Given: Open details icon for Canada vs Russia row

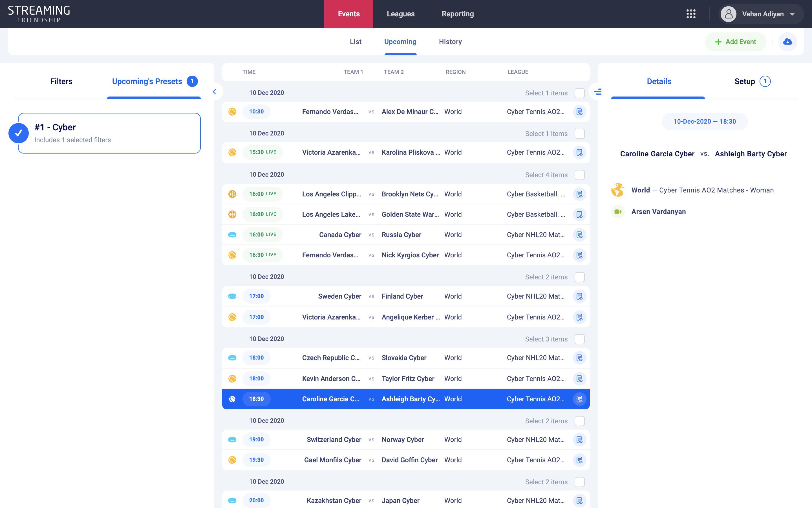Looking at the screenshot, I should point(579,235).
